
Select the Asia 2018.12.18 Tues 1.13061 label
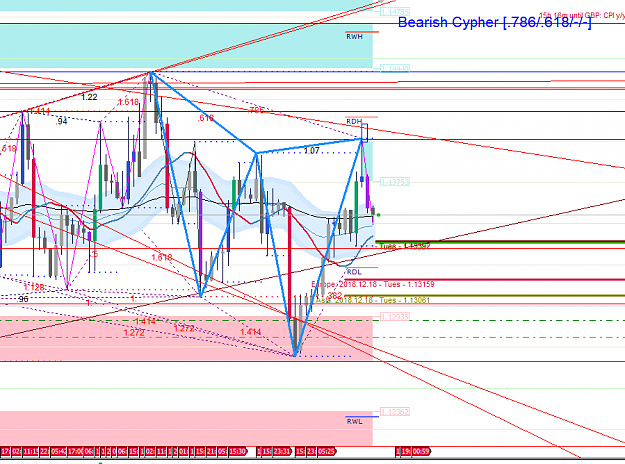[x=373, y=300]
